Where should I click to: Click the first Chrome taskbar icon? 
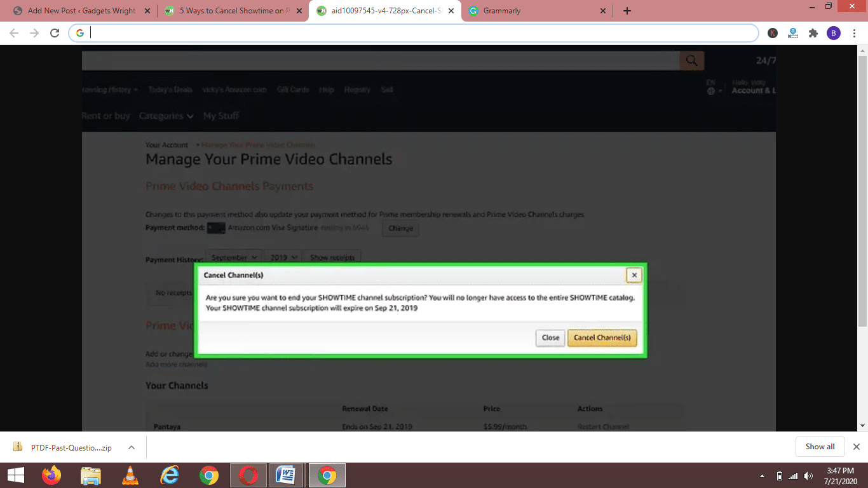point(209,475)
